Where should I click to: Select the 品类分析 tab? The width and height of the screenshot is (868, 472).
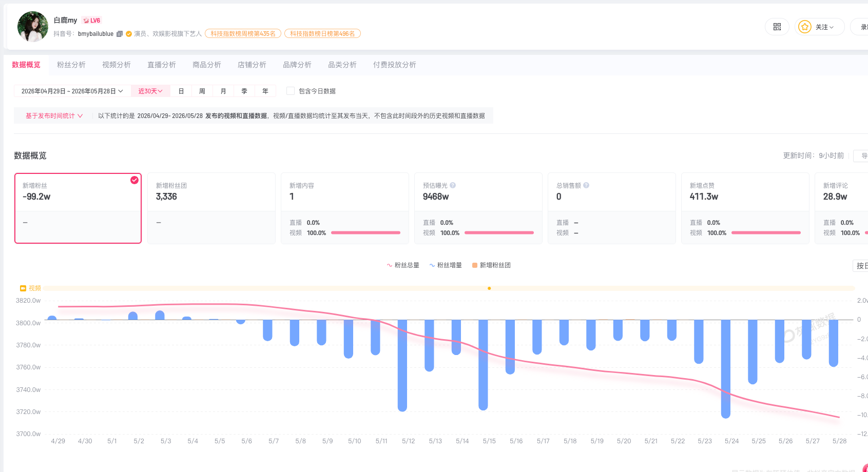pyautogui.click(x=342, y=65)
